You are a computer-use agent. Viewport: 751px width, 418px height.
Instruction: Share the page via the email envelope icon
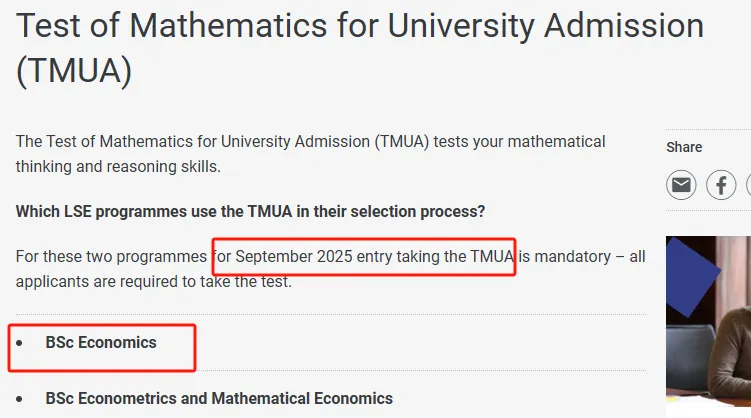click(x=681, y=185)
